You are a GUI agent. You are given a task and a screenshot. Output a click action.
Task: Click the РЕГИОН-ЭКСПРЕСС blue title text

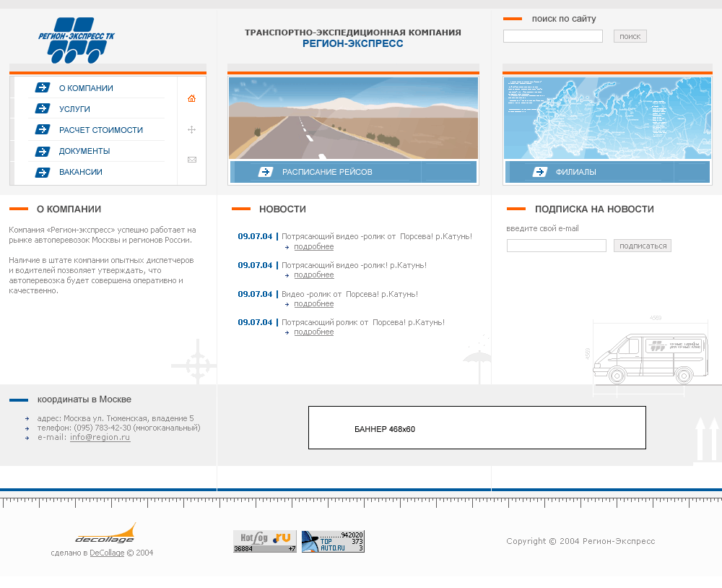click(353, 43)
